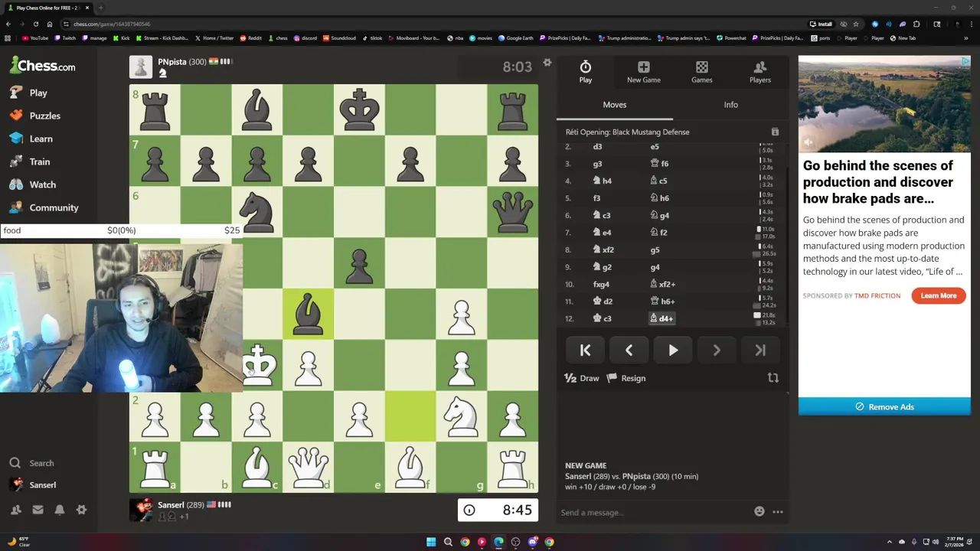Select move 11 queen h6+
The width and height of the screenshot is (980, 551).
pos(662,302)
